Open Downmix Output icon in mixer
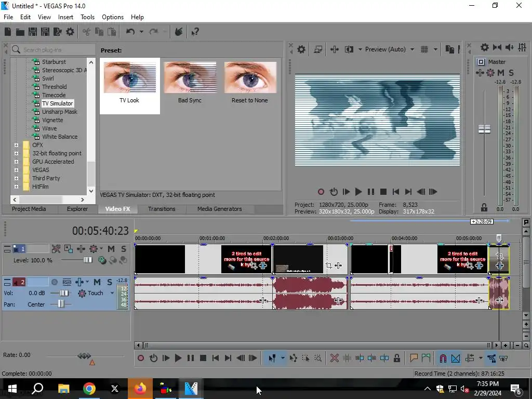Viewport: 532px width, 399px height. click(497, 47)
